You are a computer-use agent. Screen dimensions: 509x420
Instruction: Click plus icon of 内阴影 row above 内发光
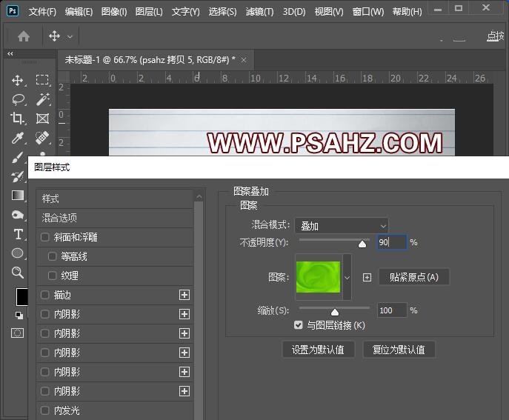[x=184, y=391]
